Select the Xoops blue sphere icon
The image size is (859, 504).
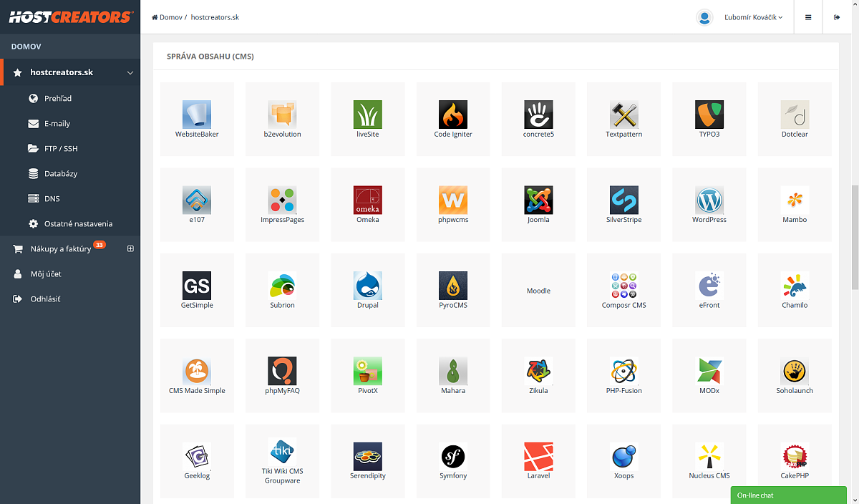[624, 456]
